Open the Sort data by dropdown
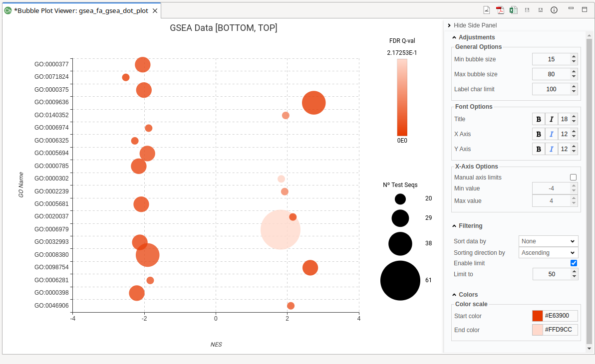595x364 pixels. [548, 241]
